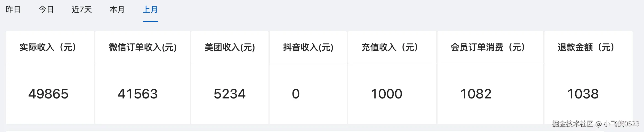Viewport: 644px width, 132px height.
Task: Click the recharge income value 1000
Action: 387,94
